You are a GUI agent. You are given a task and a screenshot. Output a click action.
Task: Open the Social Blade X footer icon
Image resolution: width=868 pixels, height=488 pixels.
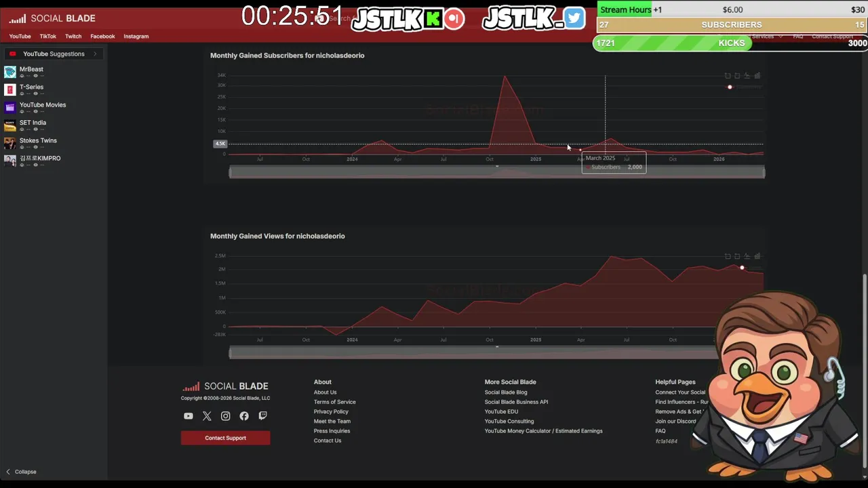(207, 416)
